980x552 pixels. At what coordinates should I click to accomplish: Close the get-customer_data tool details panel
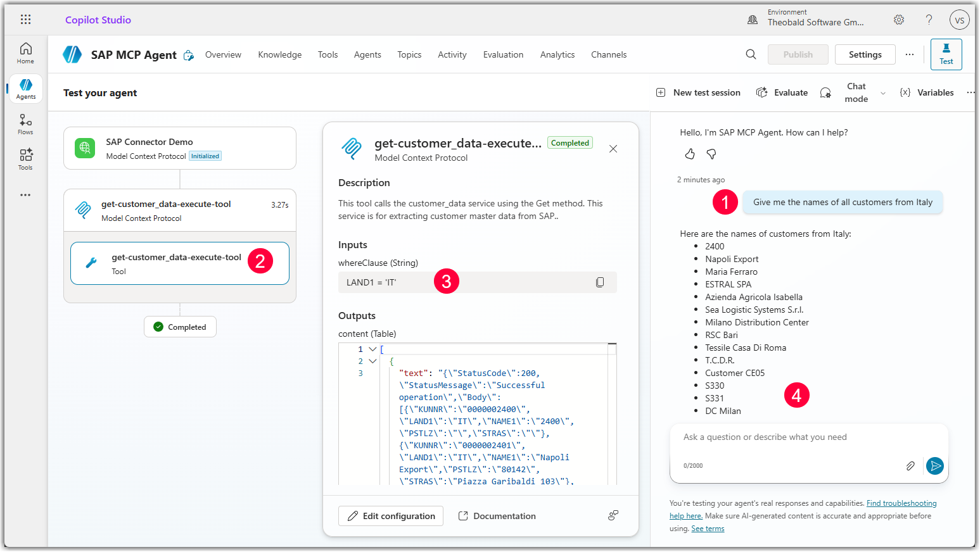click(x=613, y=149)
